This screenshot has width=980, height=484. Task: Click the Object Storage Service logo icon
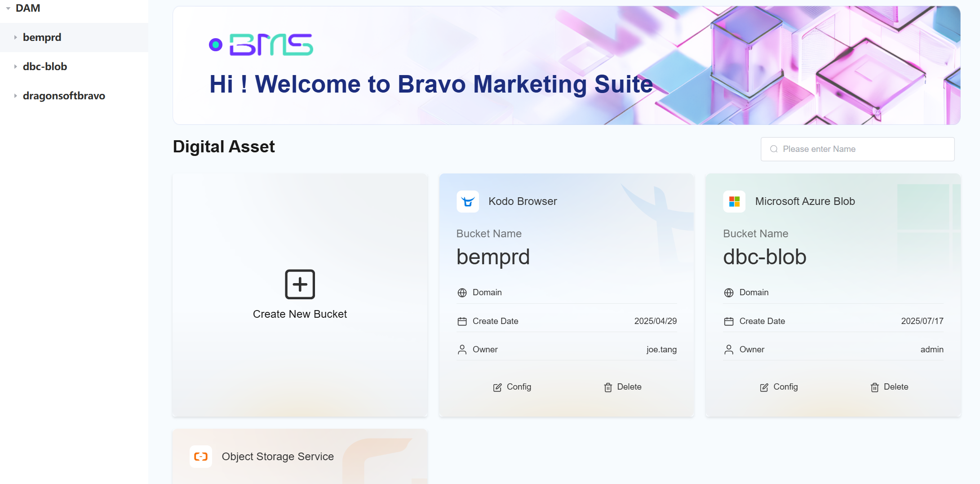[200, 457]
